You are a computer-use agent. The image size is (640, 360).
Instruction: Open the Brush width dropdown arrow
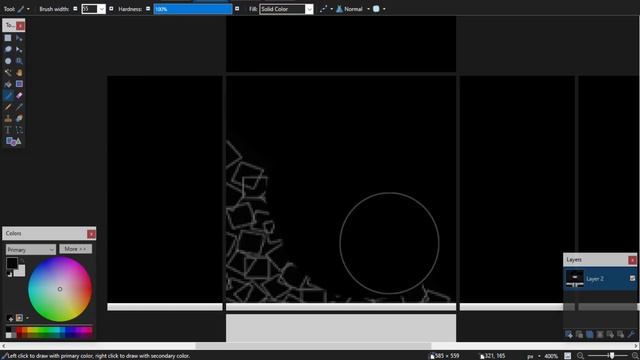tap(102, 9)
